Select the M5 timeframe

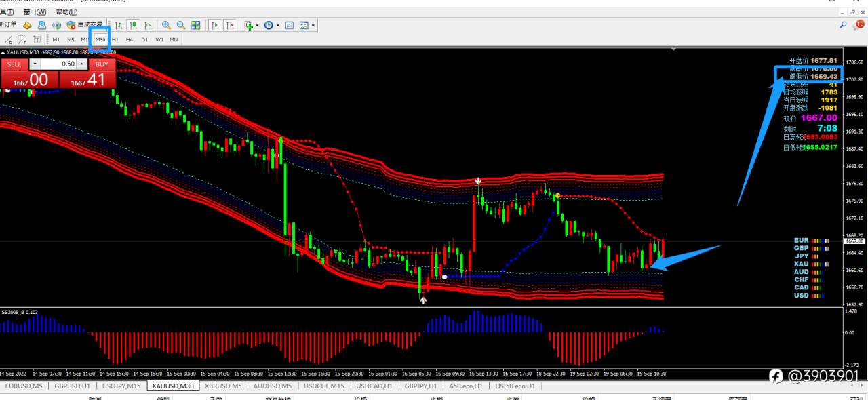pos(71,39)
